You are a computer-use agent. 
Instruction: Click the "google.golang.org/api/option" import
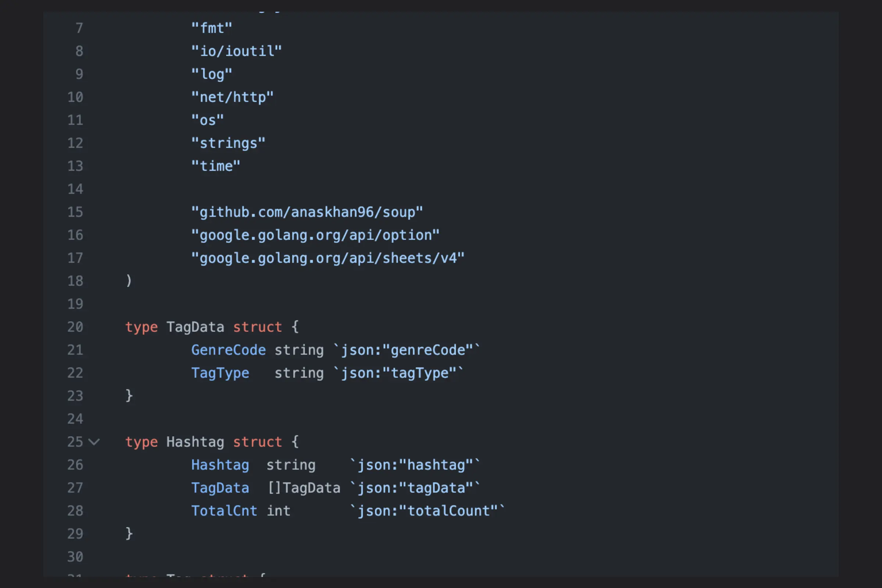(x=315, y=235)
